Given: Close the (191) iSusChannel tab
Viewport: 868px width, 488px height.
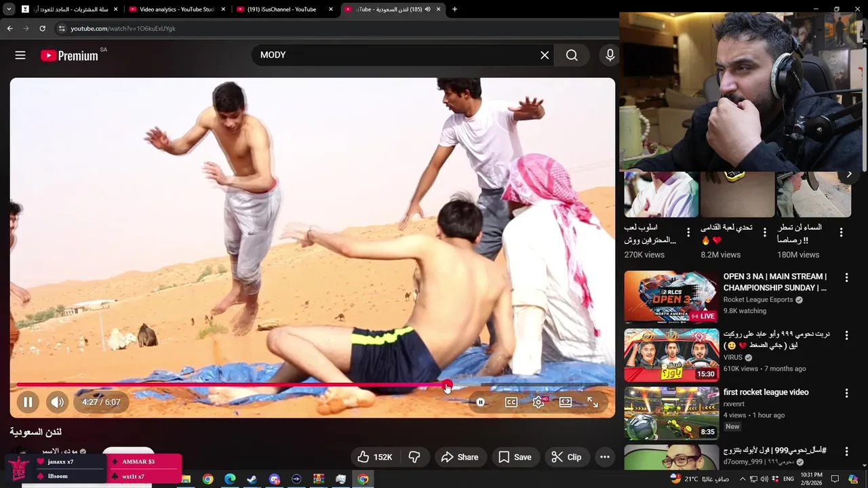Looking at the screenshot, I should coord(331,9).
